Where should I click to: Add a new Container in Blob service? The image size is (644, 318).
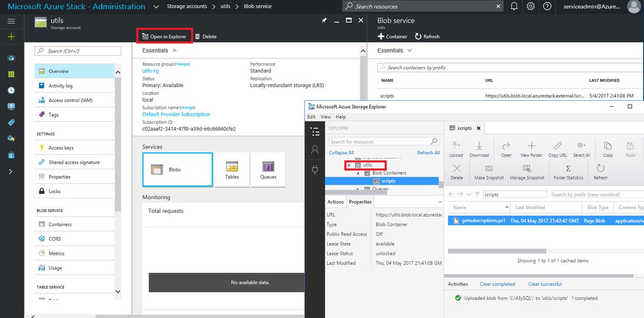(x=392, y=36)
